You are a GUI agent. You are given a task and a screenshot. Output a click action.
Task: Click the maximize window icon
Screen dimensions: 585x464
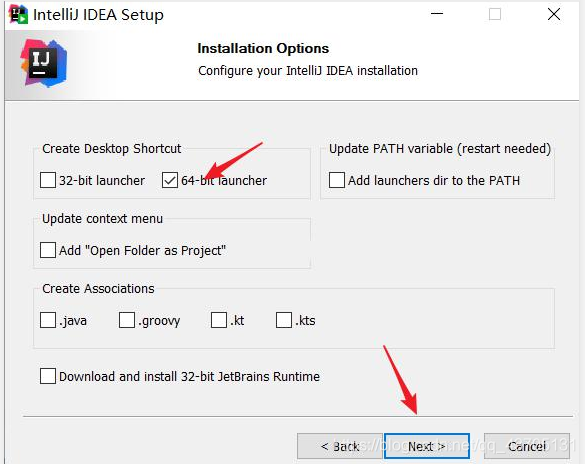tap(495, 14)
